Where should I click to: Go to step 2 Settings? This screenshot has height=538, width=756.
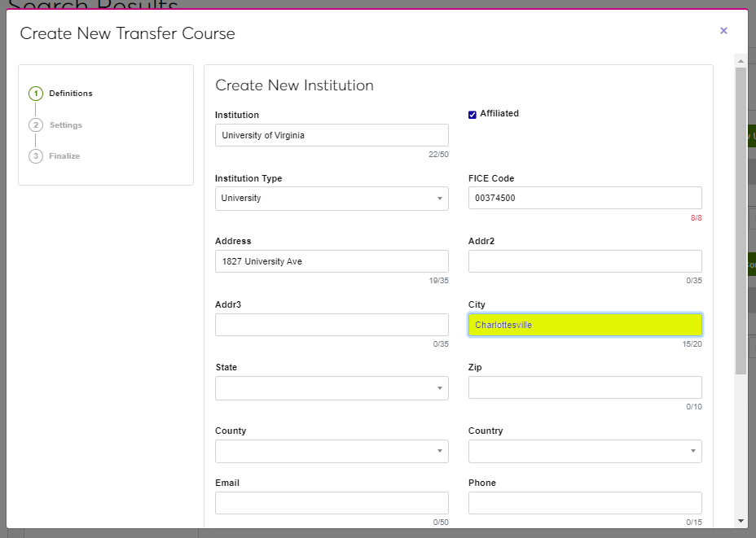(x=55, y=125)
